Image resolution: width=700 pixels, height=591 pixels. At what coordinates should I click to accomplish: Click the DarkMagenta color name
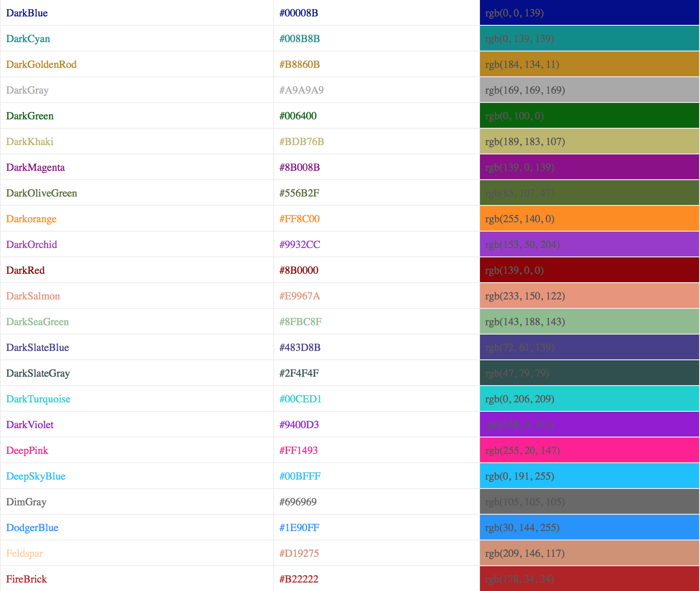coord(35,167)
